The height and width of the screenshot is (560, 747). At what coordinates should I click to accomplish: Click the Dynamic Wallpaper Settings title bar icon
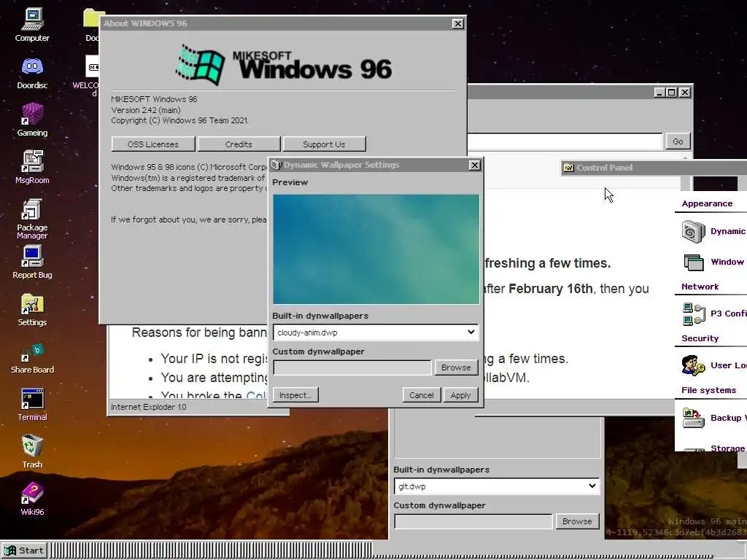click(x=276, y=165)
